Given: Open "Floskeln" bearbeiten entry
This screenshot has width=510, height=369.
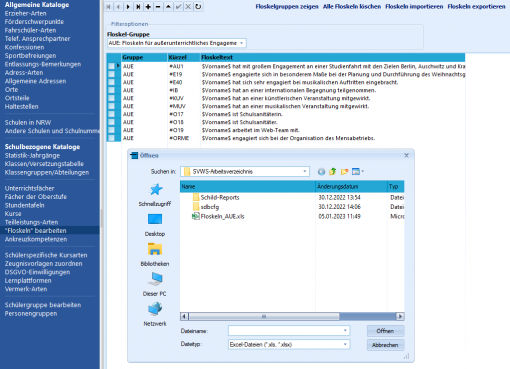Looking at the screenshot, I should 36,231.
